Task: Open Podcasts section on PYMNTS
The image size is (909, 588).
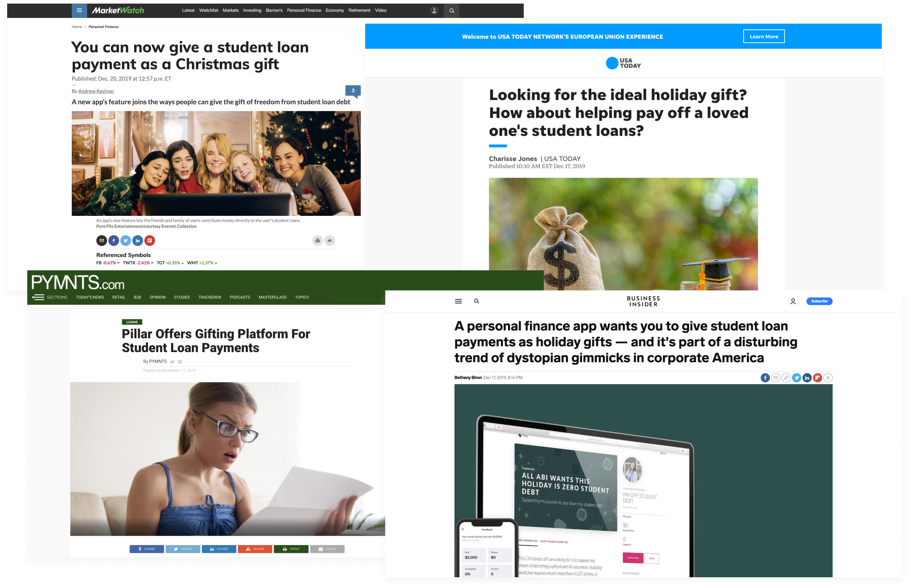Action: tap(240, 297)
